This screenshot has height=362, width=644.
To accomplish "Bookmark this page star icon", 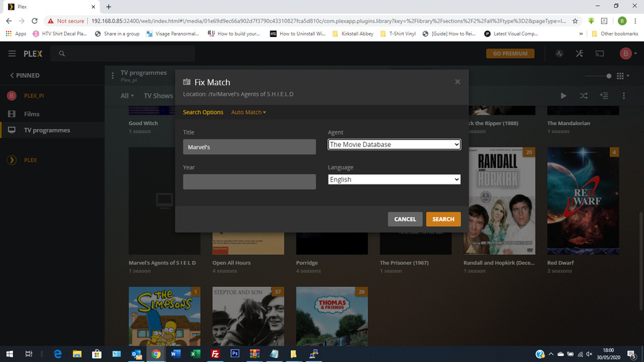I will (575, 21).
